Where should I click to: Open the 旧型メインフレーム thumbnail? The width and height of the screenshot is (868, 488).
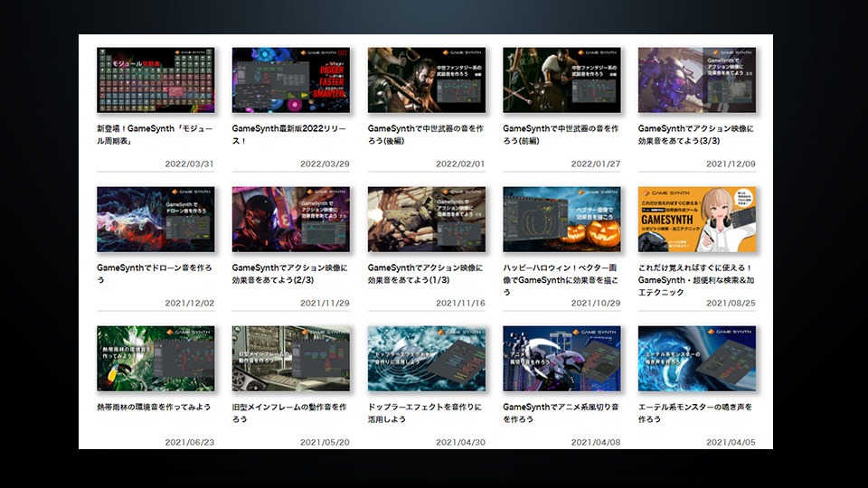(290, 359)
